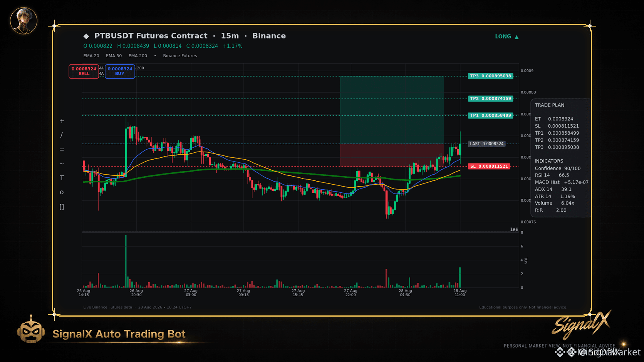This screenshot has width=644, height=362.
Task: Pick the slash trend line tool
Action: point(62,135)
